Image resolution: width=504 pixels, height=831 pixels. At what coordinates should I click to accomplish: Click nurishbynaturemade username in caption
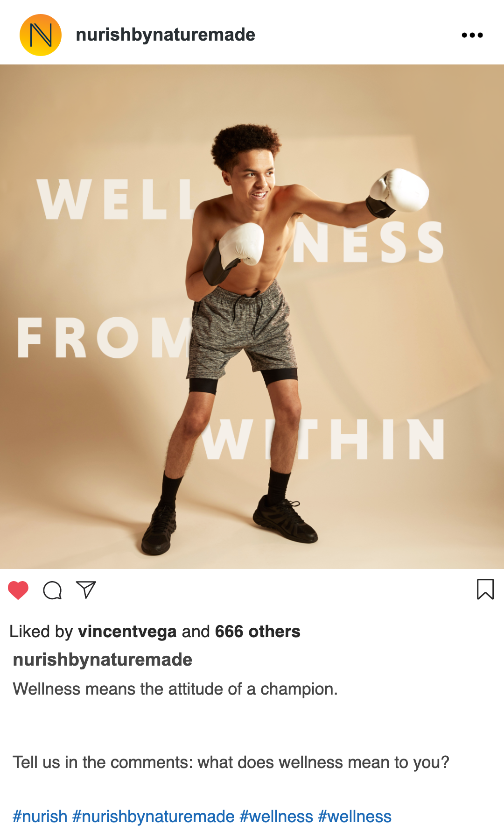103,660
